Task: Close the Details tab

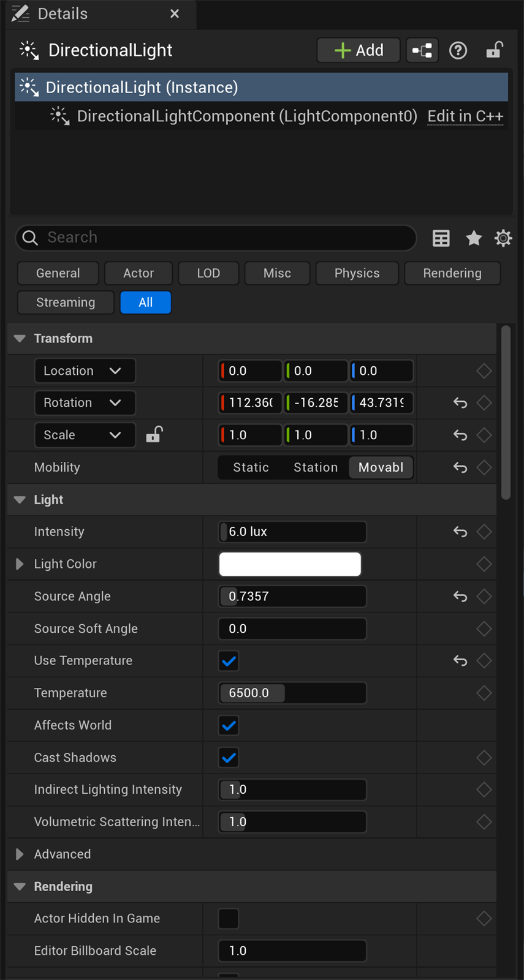Action: [175, 13]
